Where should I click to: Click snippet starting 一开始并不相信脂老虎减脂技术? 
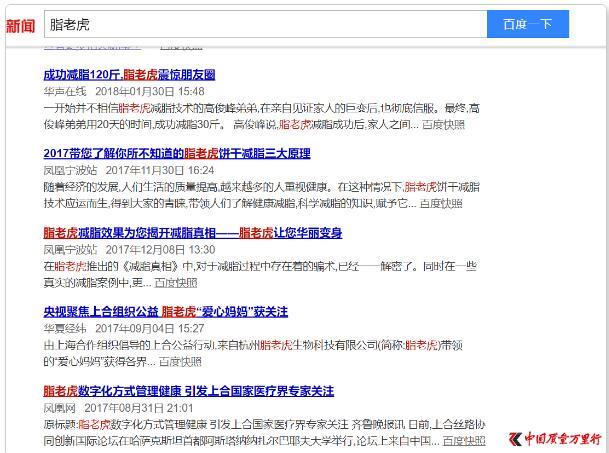(x=261, y=116)
